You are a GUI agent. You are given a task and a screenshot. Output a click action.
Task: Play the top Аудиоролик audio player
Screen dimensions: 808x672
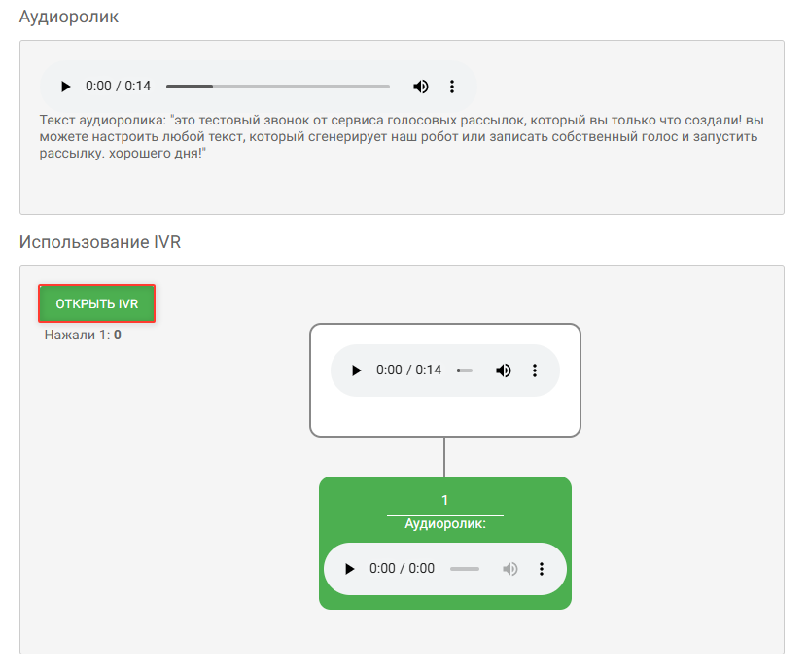[x=65, y=86]
